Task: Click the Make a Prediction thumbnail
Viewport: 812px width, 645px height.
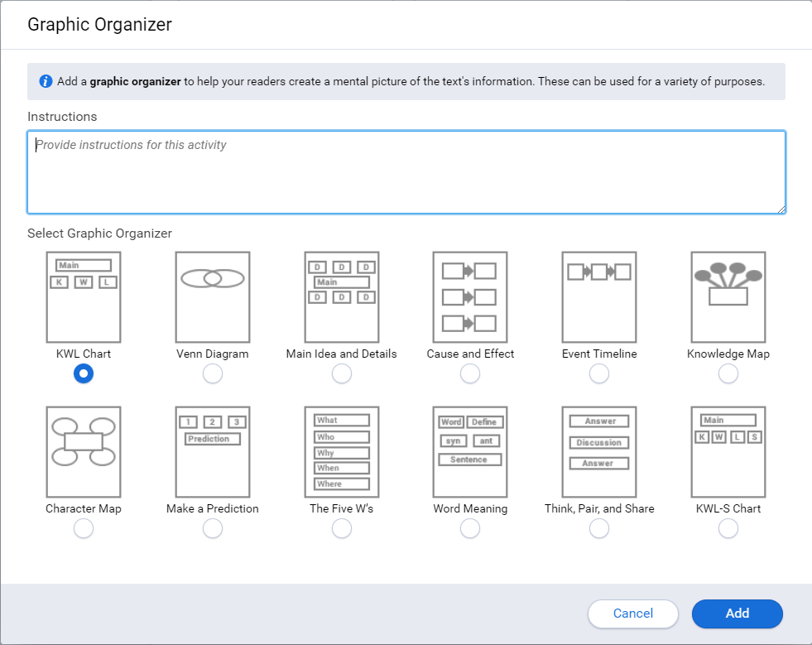Action: (213, 452)
